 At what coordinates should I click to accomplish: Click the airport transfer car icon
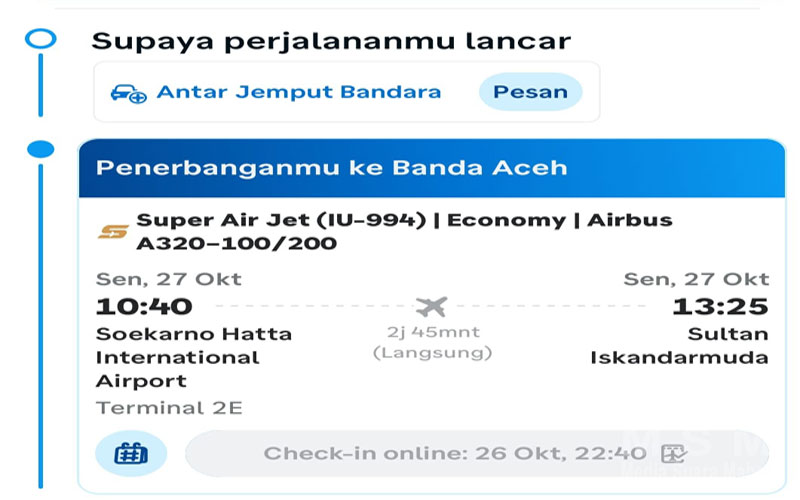[x=129, y=93]
